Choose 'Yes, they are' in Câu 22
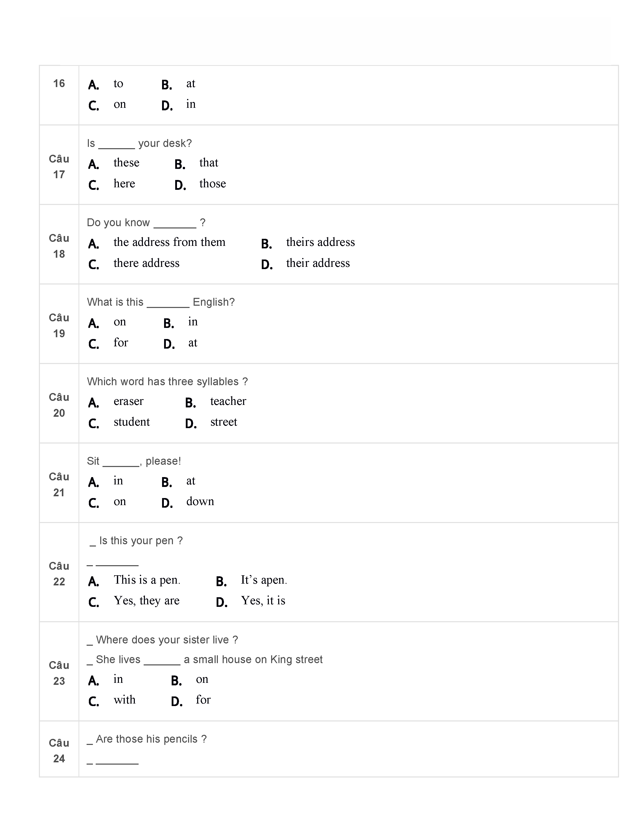Screen dimensions: 644x832 [146, 601]
